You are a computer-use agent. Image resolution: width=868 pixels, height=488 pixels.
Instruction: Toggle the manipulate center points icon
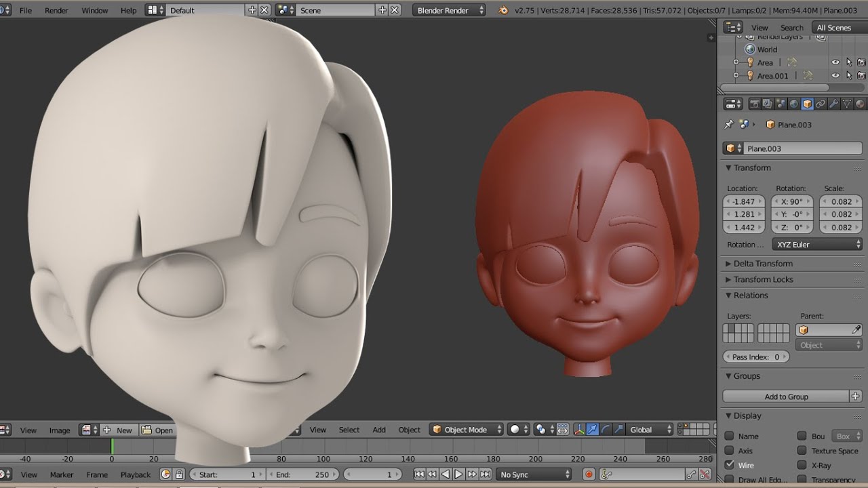(x=561, y=429)
